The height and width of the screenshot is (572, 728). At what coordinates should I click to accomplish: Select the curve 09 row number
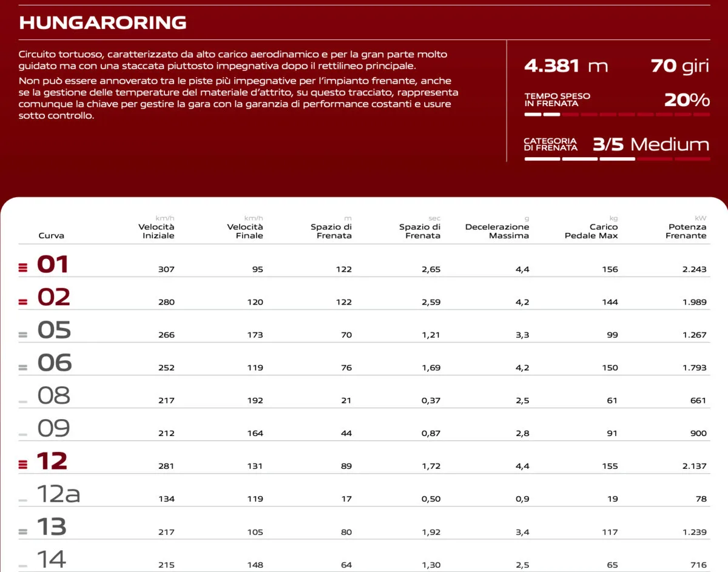pyautogui.click(x=53, y=429)
